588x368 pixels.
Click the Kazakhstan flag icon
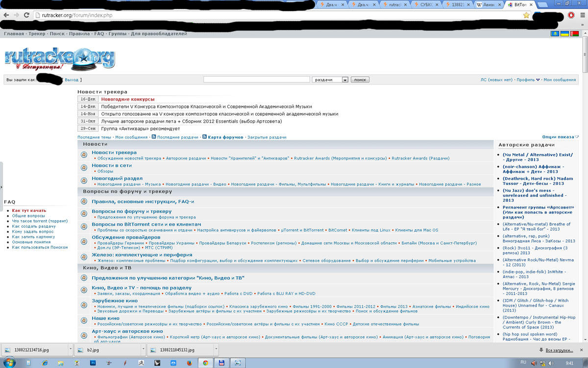pos(555,34)
